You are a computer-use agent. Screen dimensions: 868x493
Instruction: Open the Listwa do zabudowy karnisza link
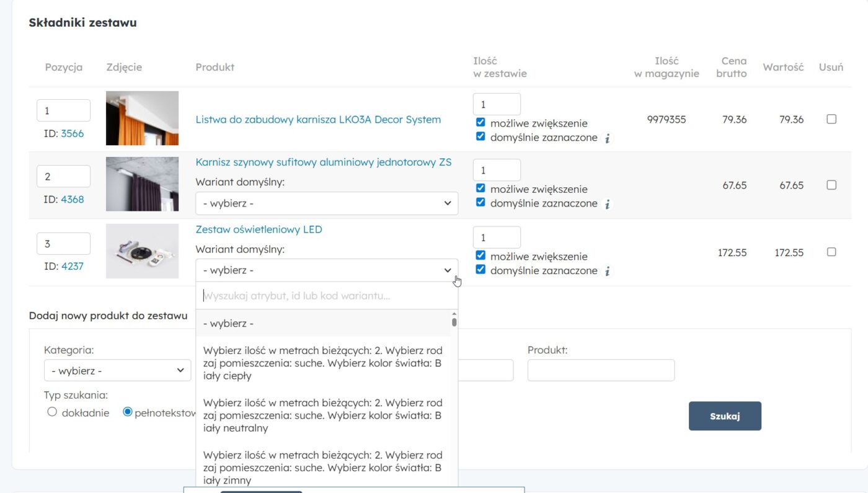[318, 120]
